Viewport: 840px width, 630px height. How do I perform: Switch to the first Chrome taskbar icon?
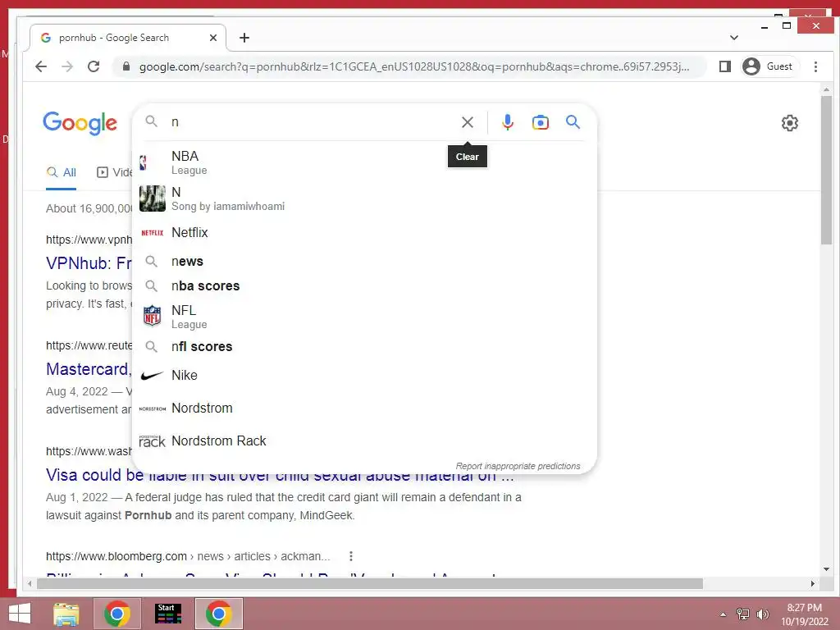[117, 614]
